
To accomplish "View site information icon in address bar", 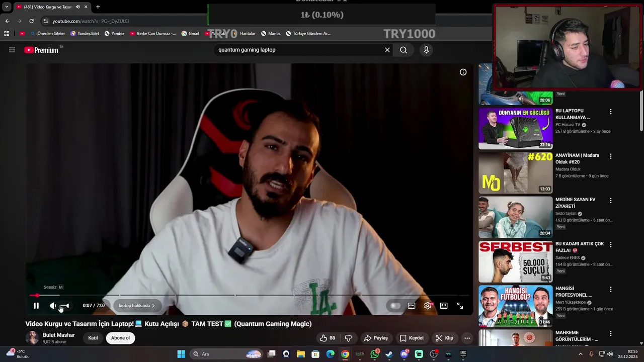I will pyautogui.click(x=46, y=21).
